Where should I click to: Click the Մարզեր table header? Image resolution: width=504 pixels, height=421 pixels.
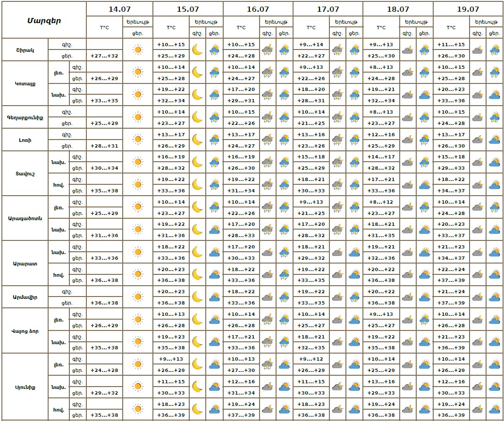pos(44,20)
